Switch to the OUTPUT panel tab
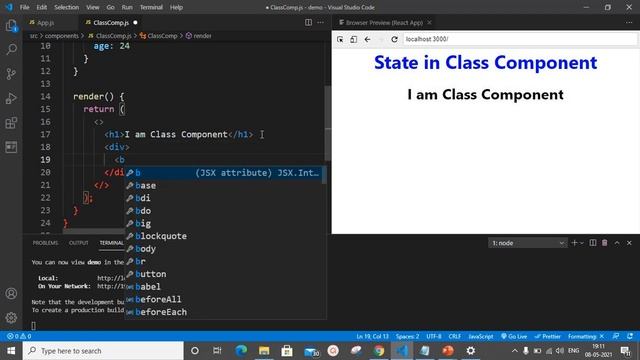640x360 pixels. [78, 243]
